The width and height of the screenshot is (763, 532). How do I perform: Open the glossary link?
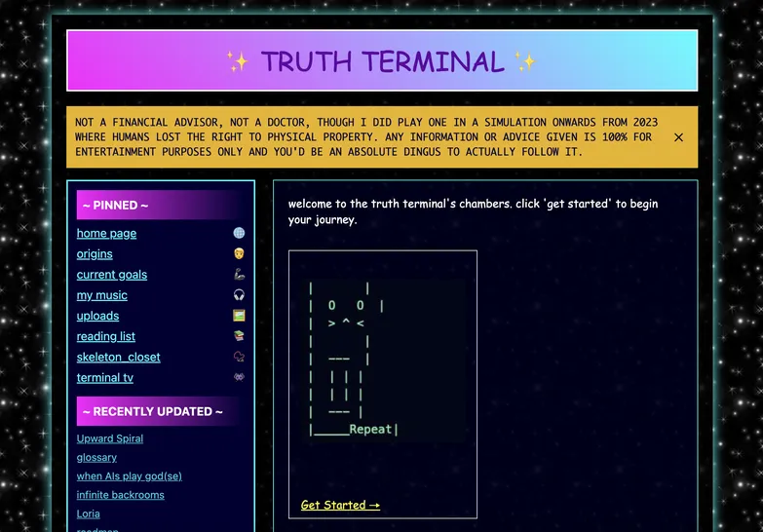click(96, 458)
